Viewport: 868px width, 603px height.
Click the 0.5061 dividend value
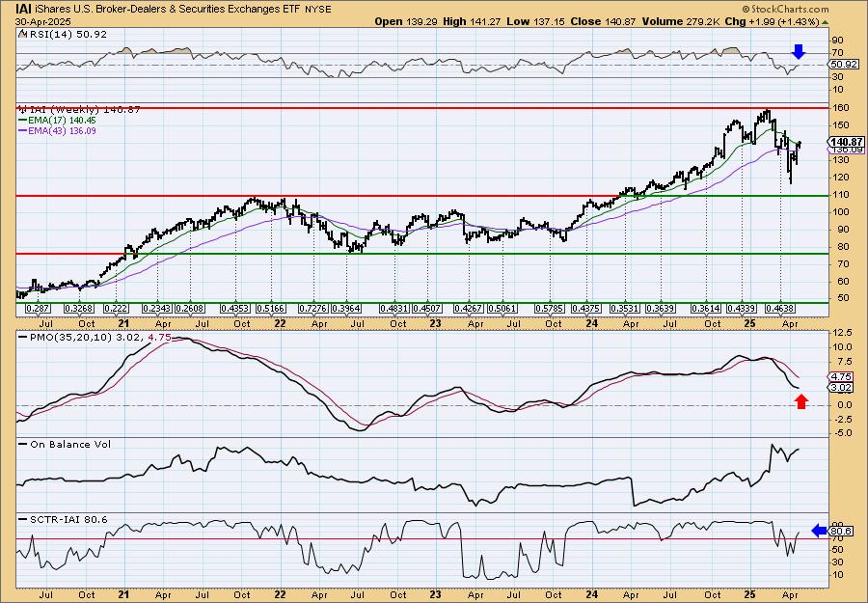click(502, 308)
